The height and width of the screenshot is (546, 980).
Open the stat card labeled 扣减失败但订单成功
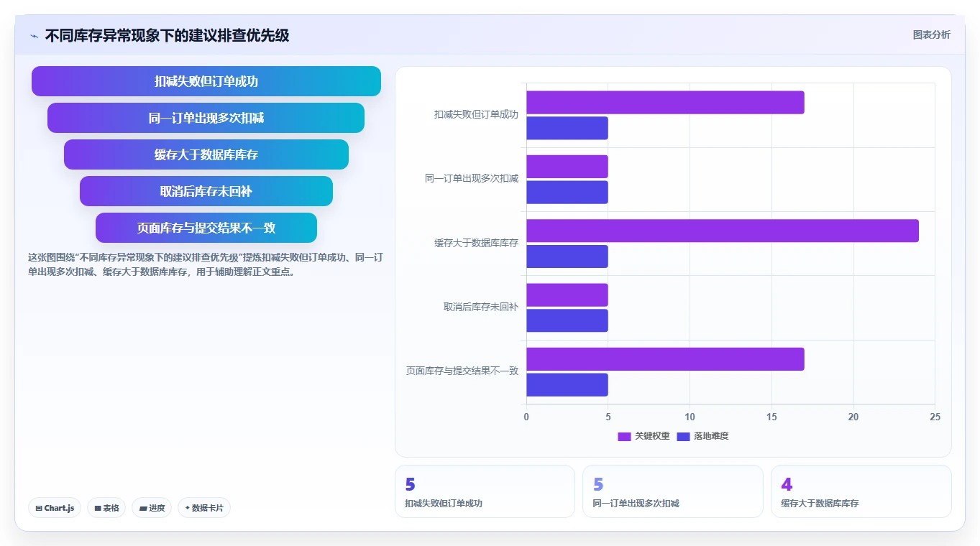pos(485,491)
